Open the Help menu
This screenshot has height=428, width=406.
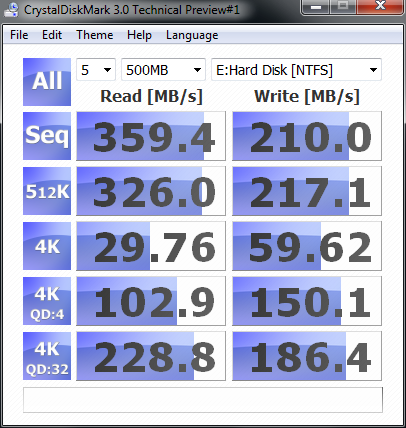[139, 35]
